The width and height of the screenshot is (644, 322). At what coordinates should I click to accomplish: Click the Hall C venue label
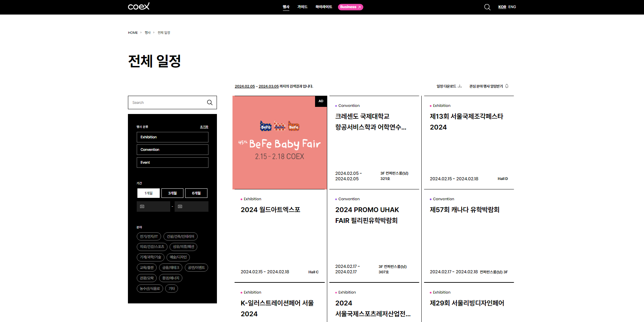[313, 272]
